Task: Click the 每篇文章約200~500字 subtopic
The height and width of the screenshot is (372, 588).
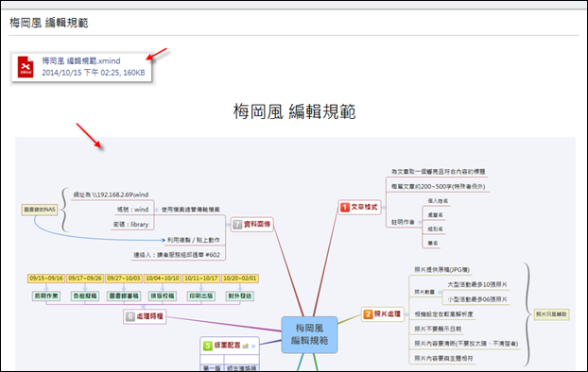Action: click(438, 187)
